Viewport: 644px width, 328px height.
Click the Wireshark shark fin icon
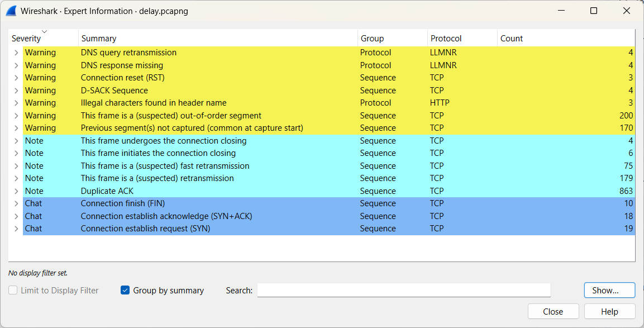11,11
